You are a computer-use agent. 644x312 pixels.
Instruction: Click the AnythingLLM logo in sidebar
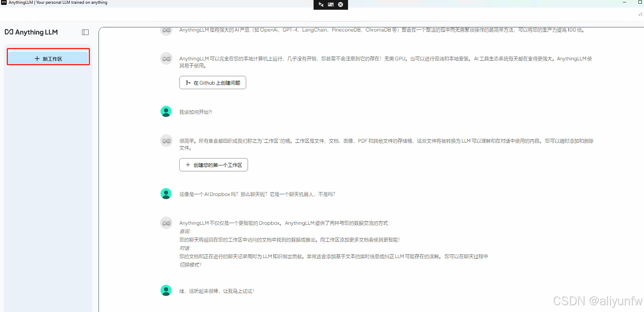[x=31, y=32]
